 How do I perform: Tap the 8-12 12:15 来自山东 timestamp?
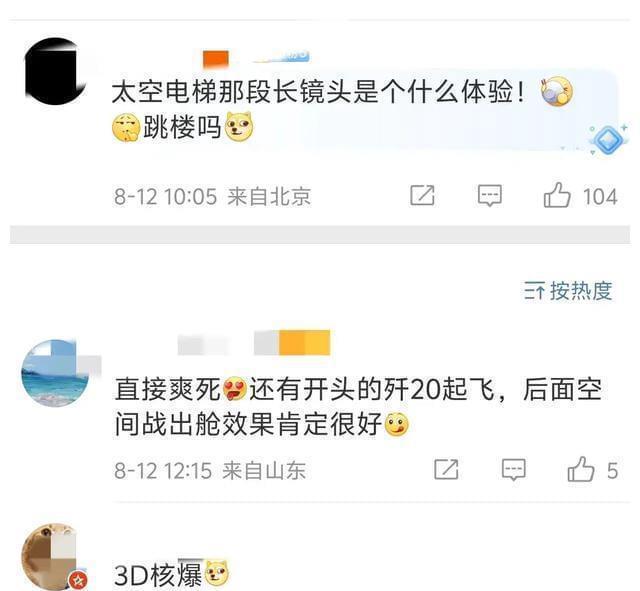point(210,470)
